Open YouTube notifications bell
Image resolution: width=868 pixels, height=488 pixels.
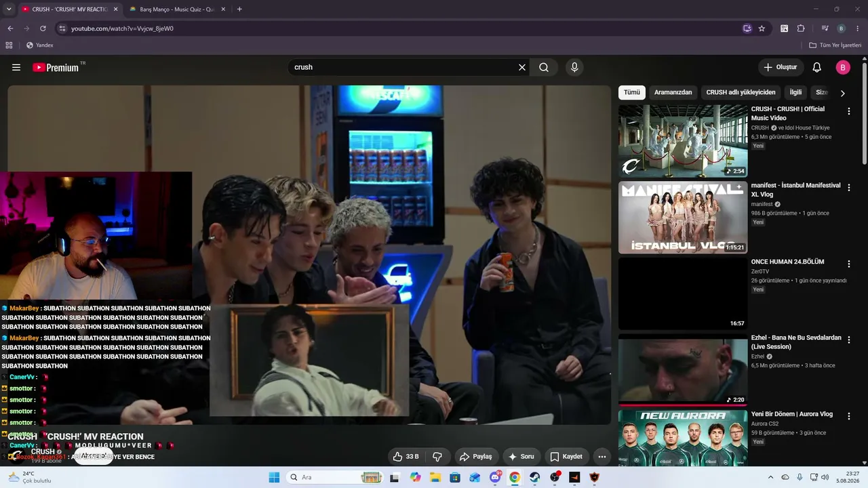tap(817, 67)
